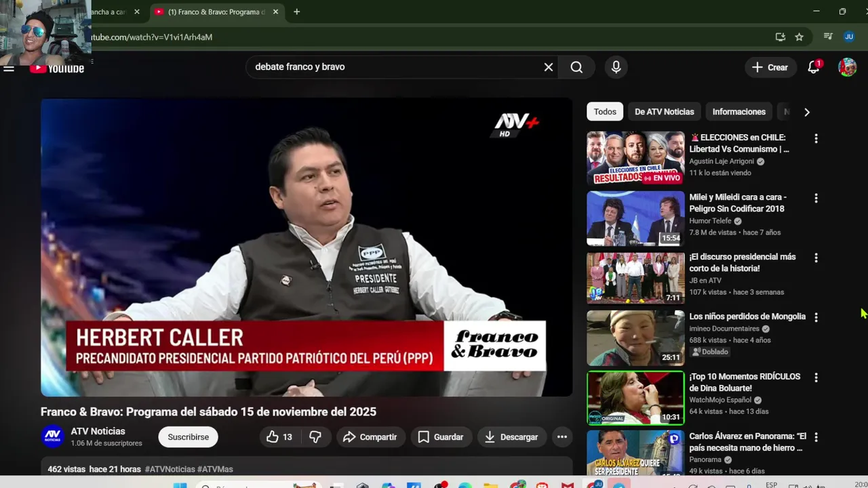Screen dimensions: 868x488
Task: Clear the search text with the X
Action: 549,67
